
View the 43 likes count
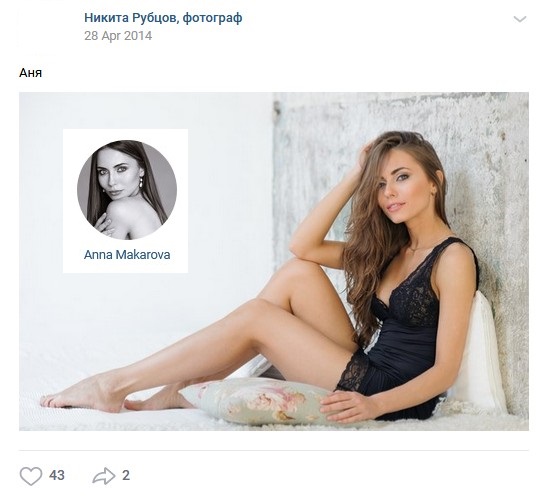coord(57,476)
